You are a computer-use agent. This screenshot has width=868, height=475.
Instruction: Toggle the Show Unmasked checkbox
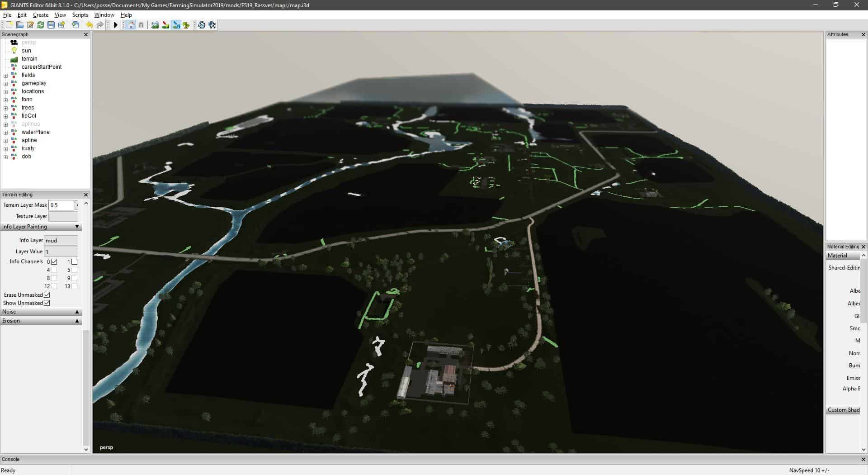click(47, 303)
